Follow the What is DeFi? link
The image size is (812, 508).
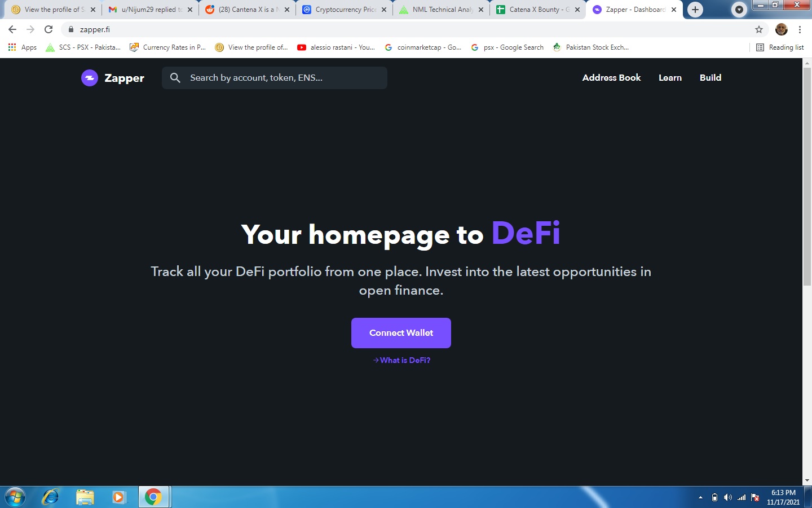coord(401,360)
